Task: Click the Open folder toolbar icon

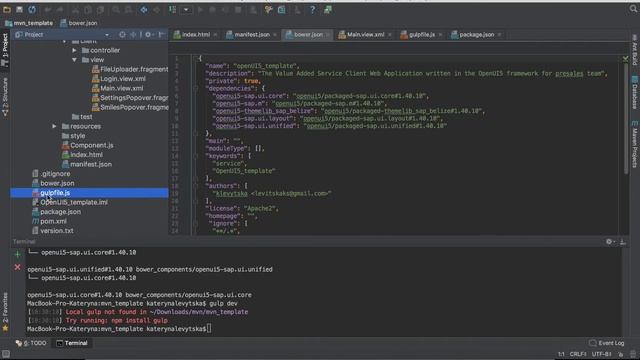Action: pyautogui.click(x=7, y=9)
